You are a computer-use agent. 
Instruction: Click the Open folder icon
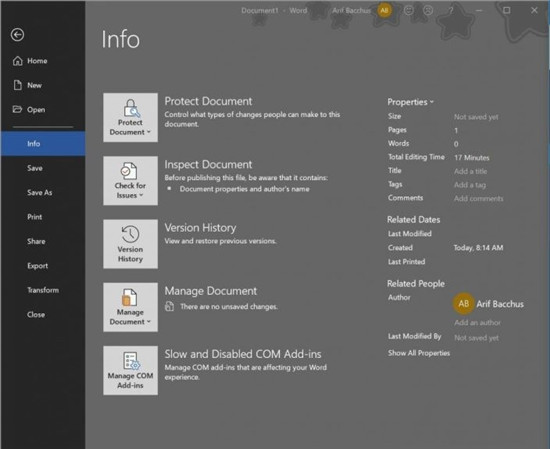(17, 109)
